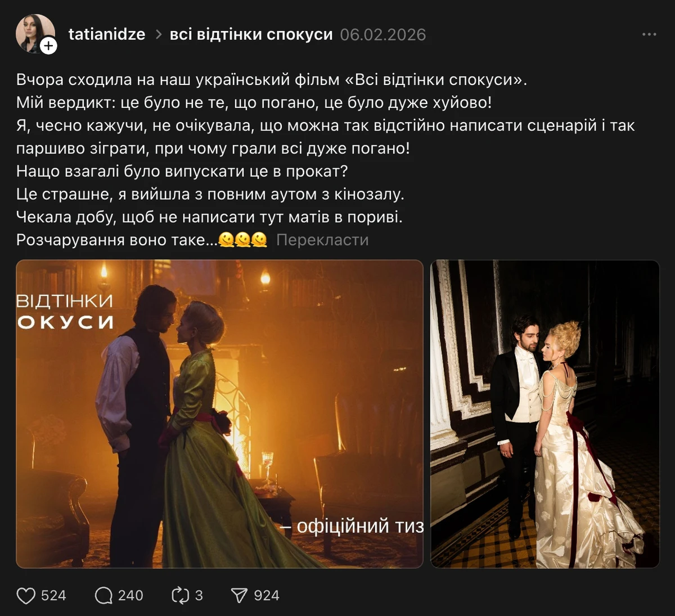Open the tatianidze profile username link

pos(107,34)
